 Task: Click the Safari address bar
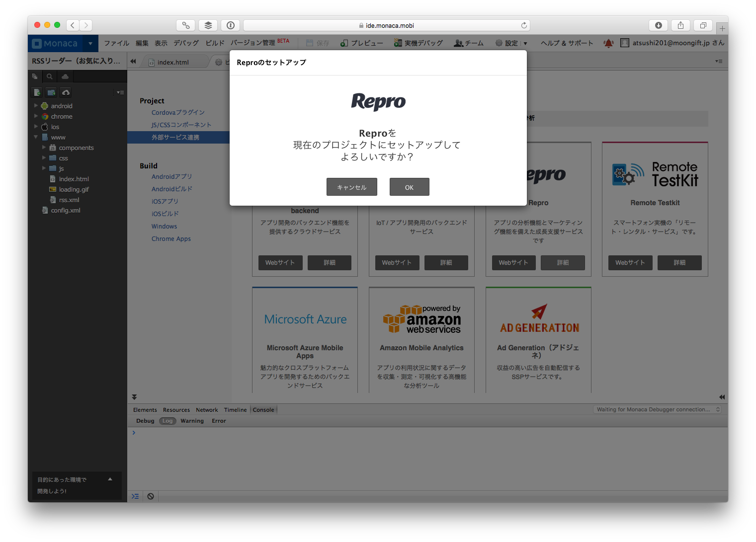pos(386,25)
